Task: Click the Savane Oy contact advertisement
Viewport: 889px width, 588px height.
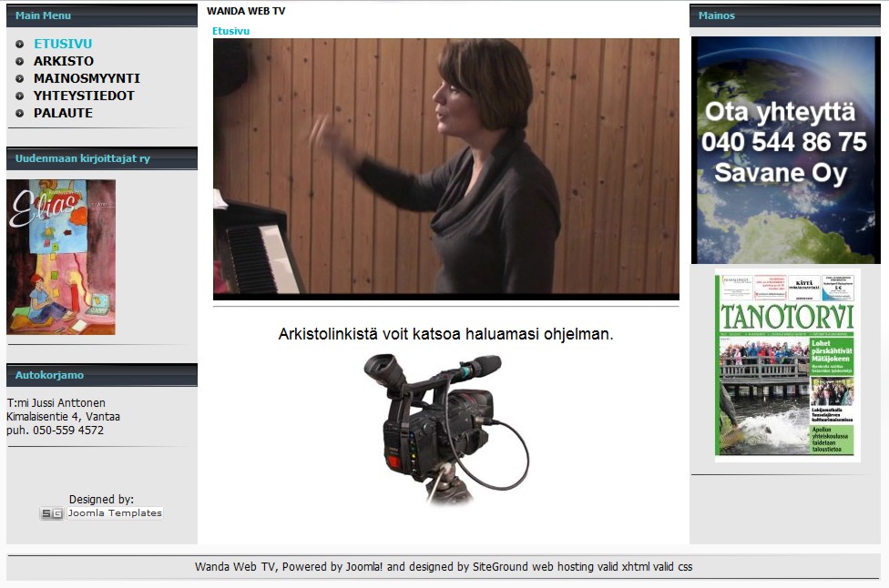Action: 786,150
